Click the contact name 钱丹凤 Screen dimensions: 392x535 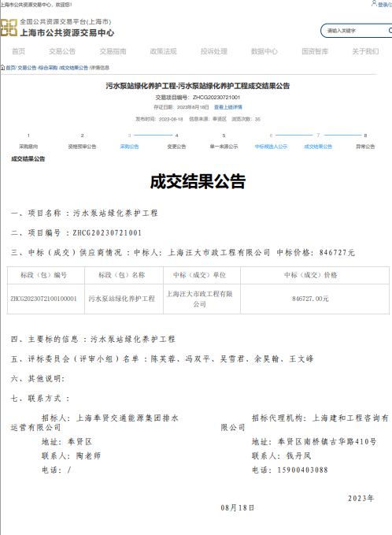coord(298,456)
